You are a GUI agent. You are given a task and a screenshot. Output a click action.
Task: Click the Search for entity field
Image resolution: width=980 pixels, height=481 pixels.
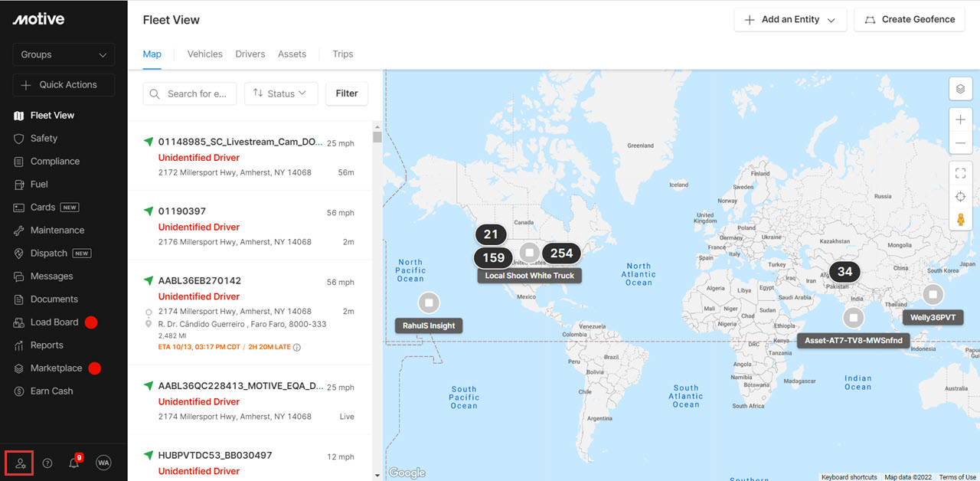190,93
